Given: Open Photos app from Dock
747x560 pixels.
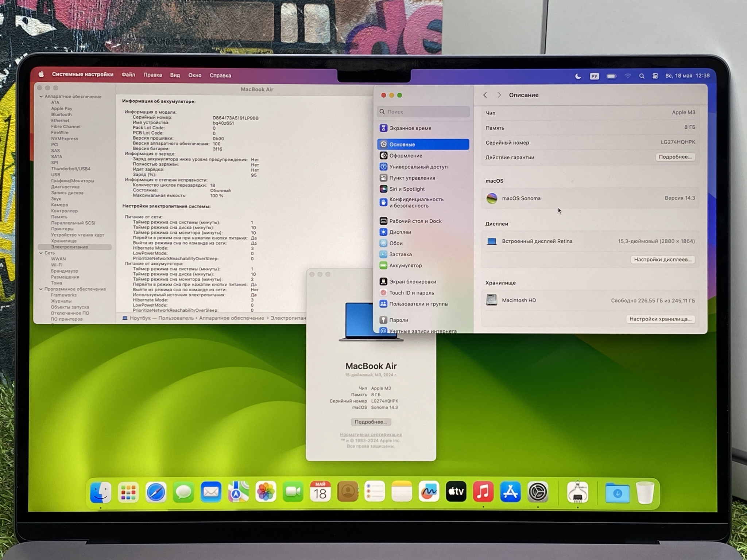Looking at the screenshot, I should point(266,492).
